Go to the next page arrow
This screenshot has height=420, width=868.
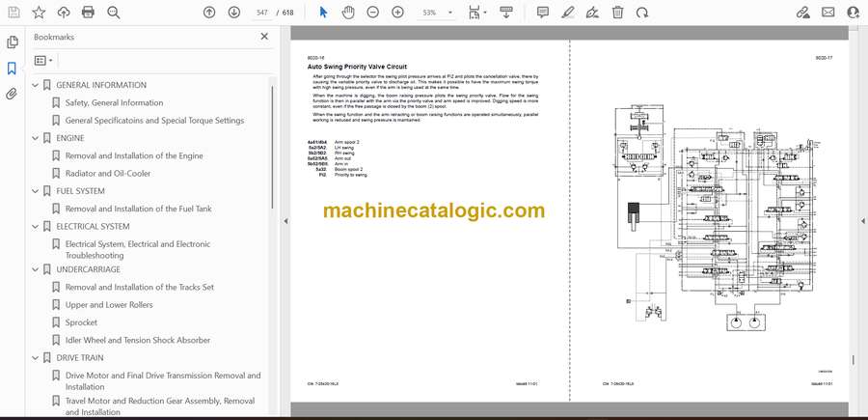click(234, 13)
